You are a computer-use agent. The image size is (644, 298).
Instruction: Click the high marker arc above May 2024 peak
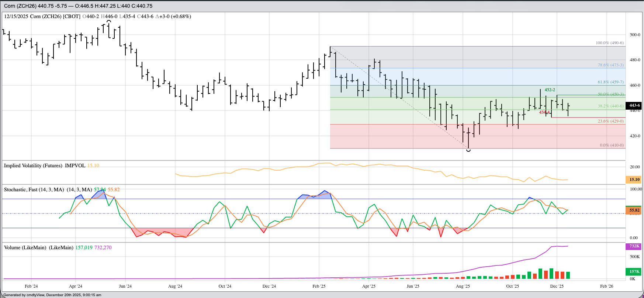(109, 21)
